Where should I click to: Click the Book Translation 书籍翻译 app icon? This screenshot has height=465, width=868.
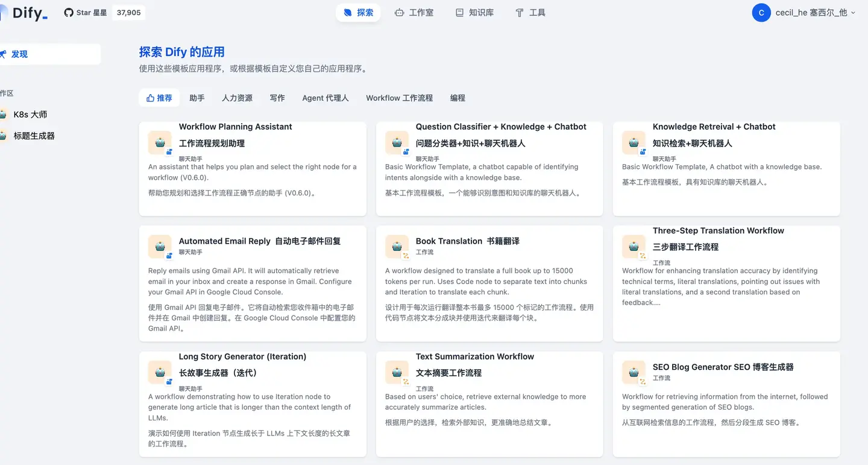(396, 246)
